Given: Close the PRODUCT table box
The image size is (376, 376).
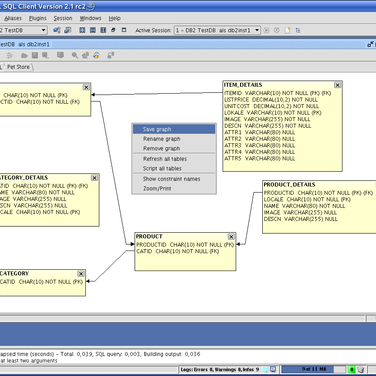Looking at the screenshot, I should click(231, 237).
